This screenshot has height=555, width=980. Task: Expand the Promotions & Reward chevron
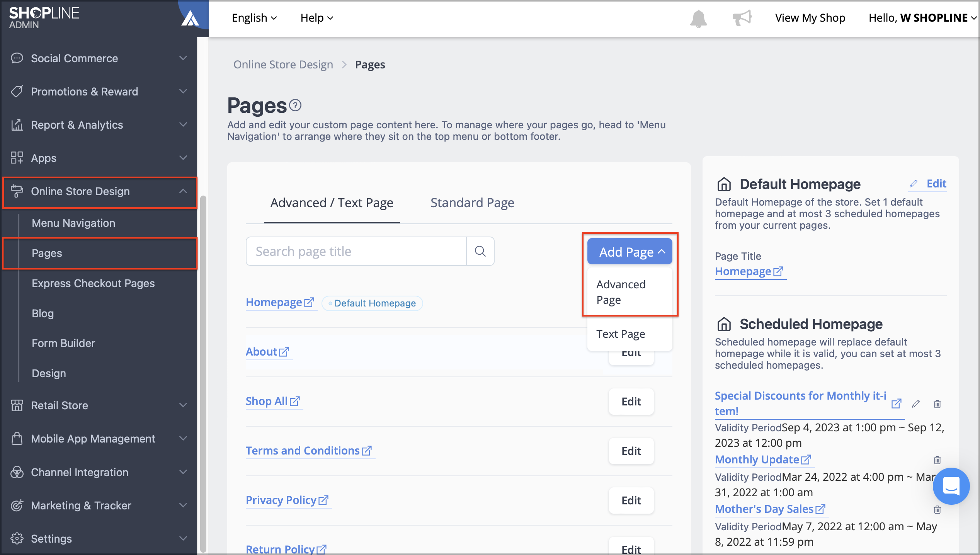click(x=183, y=91)
